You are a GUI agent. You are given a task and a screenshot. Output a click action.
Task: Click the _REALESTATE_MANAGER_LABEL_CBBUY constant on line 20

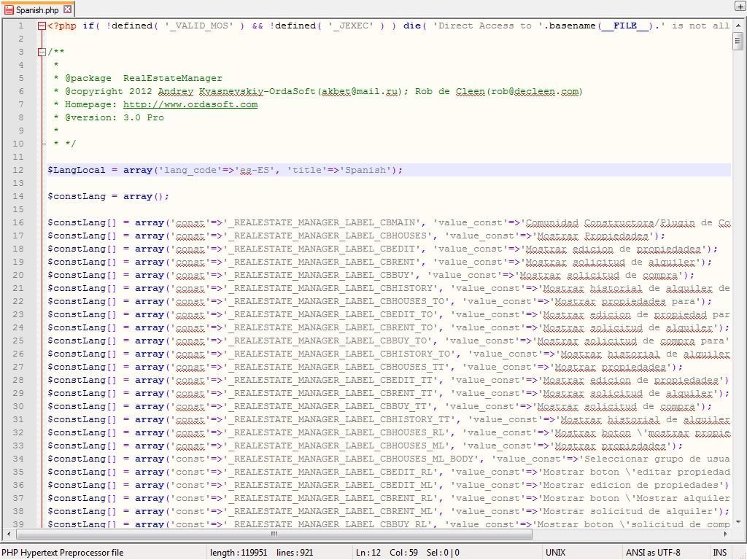click(319, 275)
